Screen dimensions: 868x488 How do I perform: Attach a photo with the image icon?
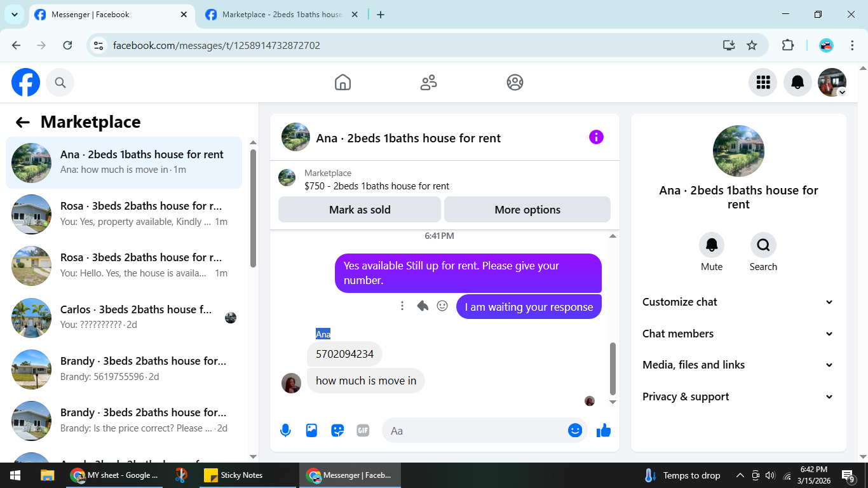point(311,431)
